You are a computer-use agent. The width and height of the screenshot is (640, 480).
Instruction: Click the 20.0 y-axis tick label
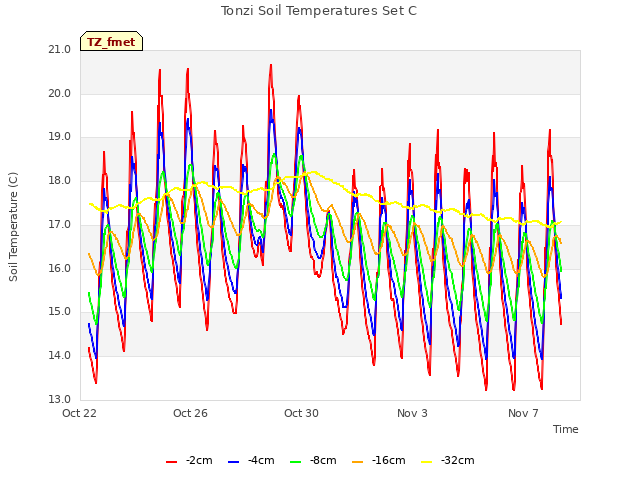coord(60,93)
